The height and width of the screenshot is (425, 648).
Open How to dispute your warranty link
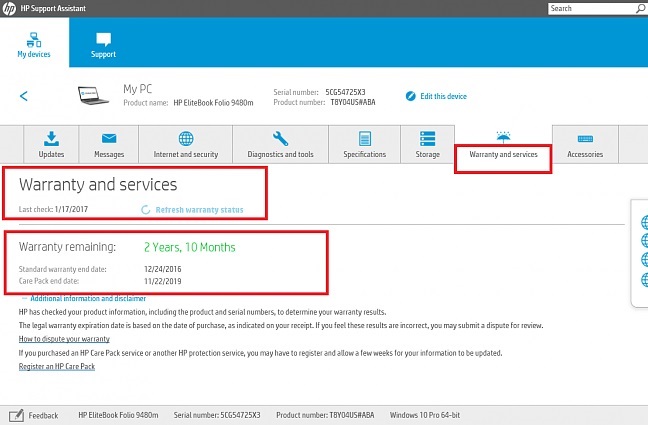tap(64, 339)
